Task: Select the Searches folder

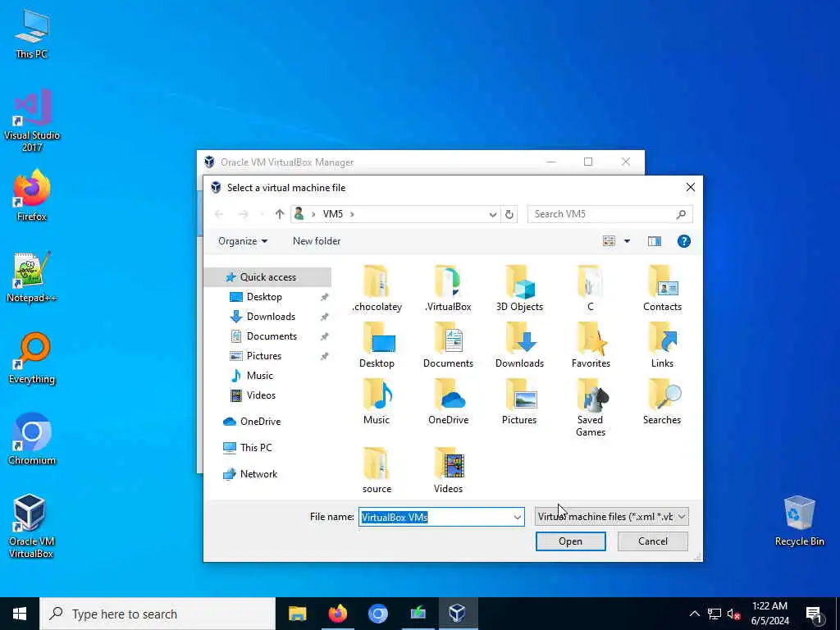Action: (662, 402)
